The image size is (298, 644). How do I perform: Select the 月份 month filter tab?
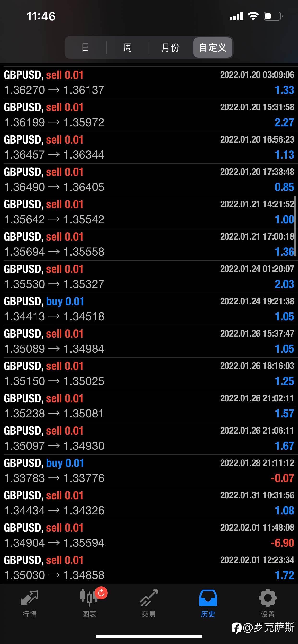tap(171, 47)
